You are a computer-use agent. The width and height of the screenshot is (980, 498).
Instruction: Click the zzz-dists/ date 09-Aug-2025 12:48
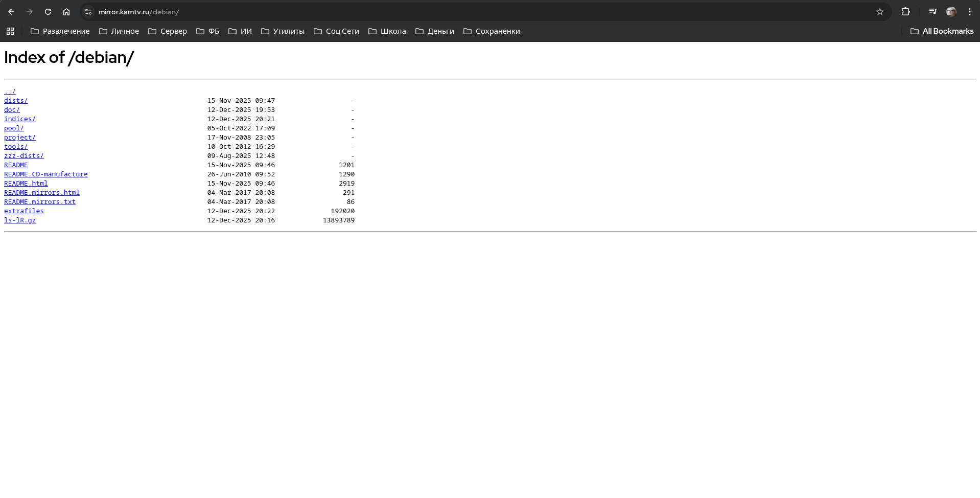coord(241,156)
